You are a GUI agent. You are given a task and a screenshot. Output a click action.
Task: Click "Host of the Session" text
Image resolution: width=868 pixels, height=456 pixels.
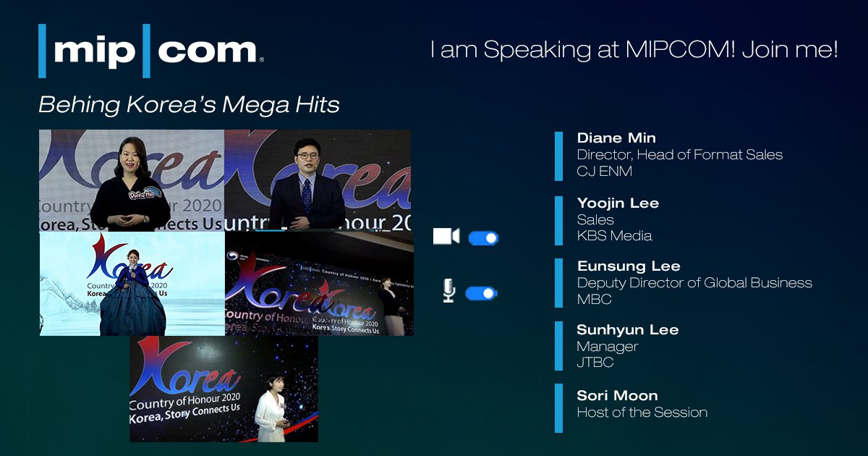[642, 412]
